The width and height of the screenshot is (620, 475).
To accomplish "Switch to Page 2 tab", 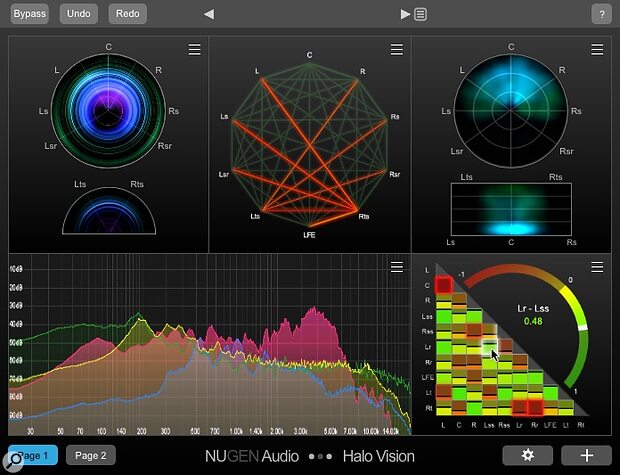I will pos(91,455).
